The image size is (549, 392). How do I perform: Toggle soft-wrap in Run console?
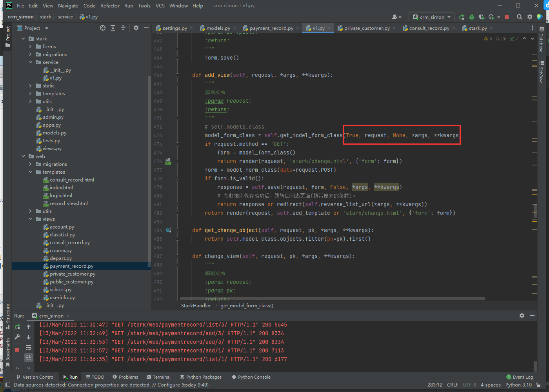pos(29,347)
